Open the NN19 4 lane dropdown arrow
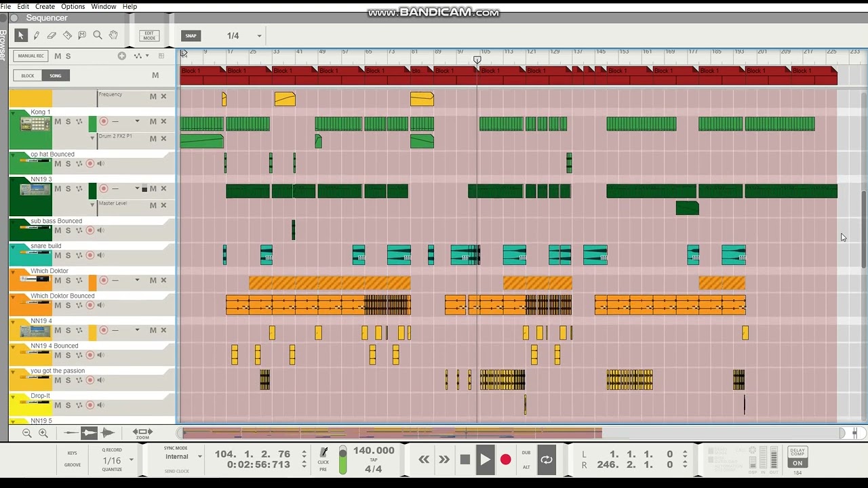 [x=137, y=330]
